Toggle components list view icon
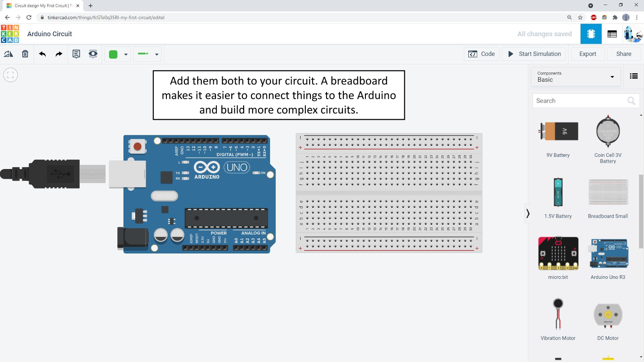The height and width of the screenshot is (362, 644). 633,76
